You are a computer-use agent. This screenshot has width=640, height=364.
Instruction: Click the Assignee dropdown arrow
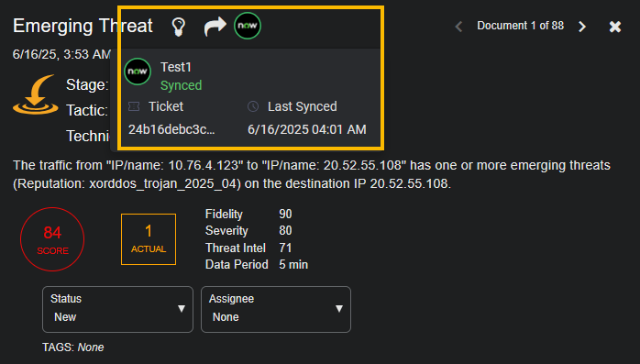point(339,309)
